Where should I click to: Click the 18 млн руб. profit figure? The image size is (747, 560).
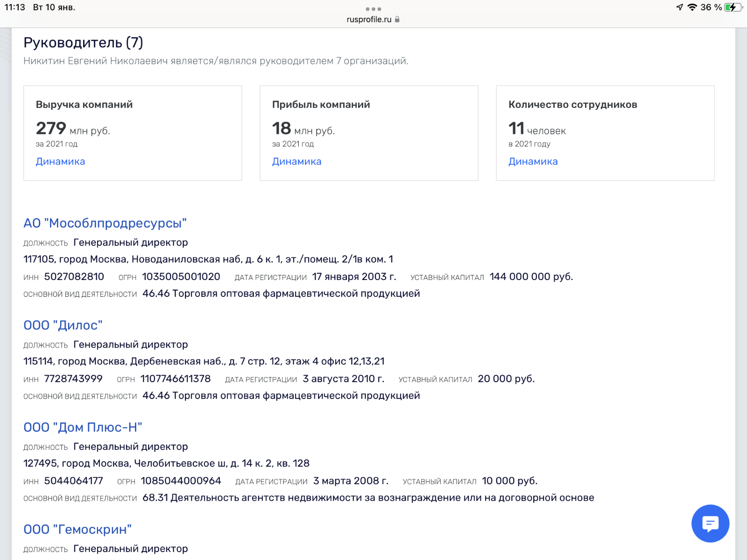pos(303,128)
